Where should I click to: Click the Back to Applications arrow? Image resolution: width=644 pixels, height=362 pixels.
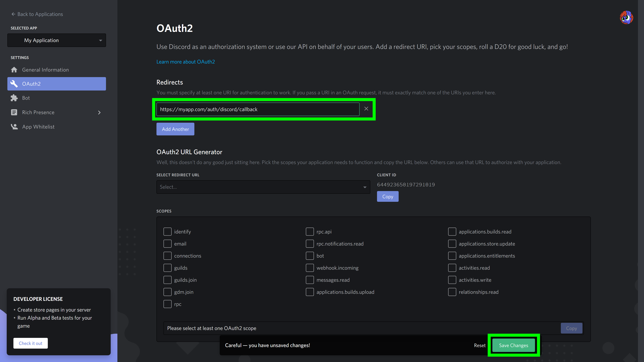13,14
